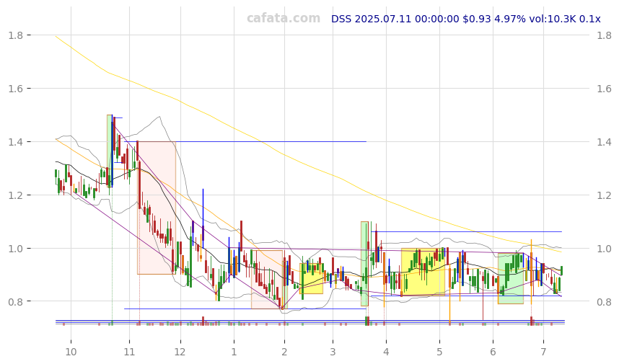This screenshot has height=364, width=619.
Task: Click the month label 10 on the time axis
Action: tap(71, 352)
